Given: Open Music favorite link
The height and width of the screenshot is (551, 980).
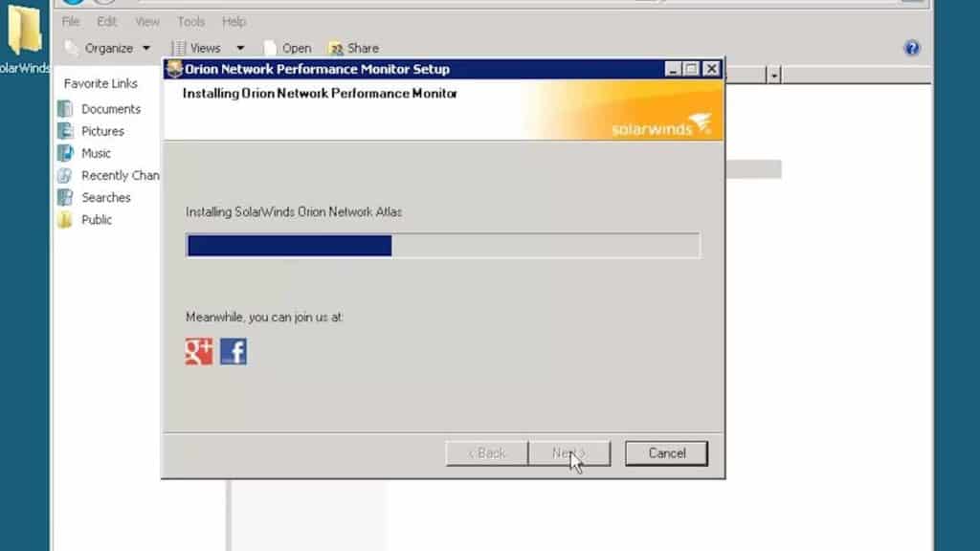Looking at the screenshot, I should pyautogui.click(x=96, y=153).
